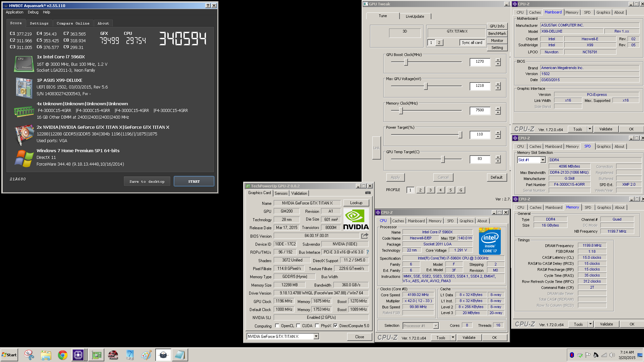
Task: Adjust the GPU Temp Target slider
Action: click(x=443, y=159)
